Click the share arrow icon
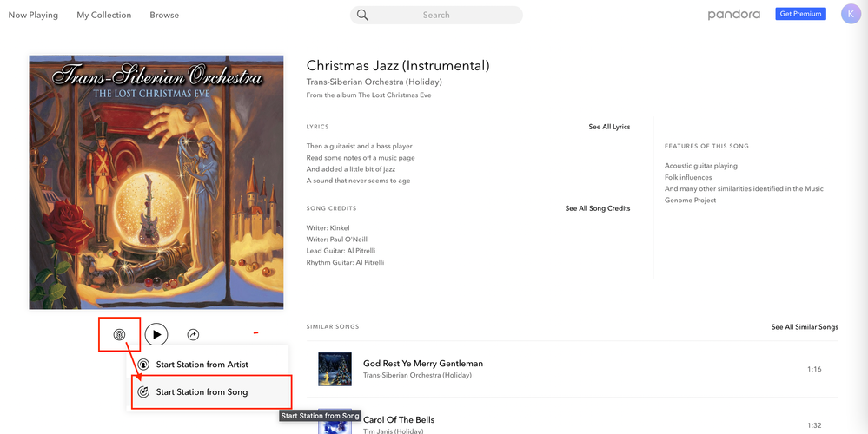This screenshot has height=434, width=868. point(193,334)
